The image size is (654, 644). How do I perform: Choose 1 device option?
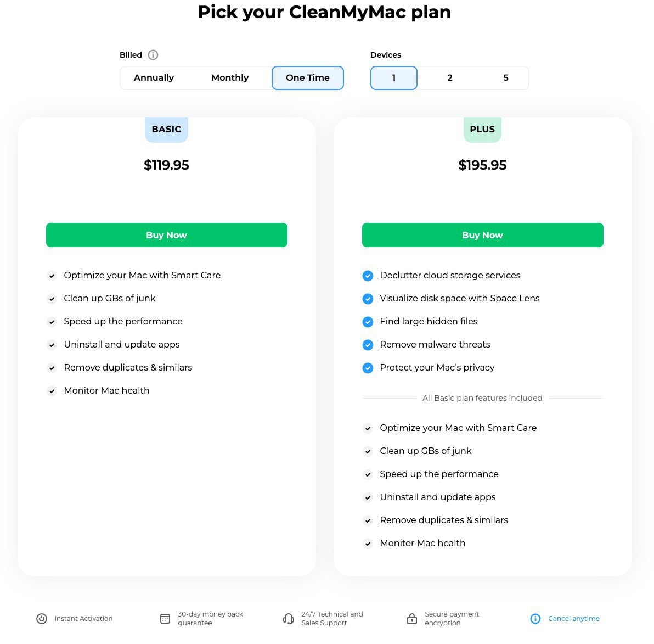pyautogui.click(x=394, y=78)
